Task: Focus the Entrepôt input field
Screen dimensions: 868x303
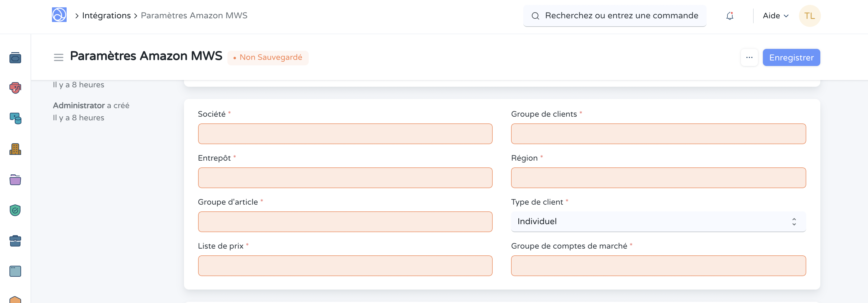Action: tap(345, 178)
